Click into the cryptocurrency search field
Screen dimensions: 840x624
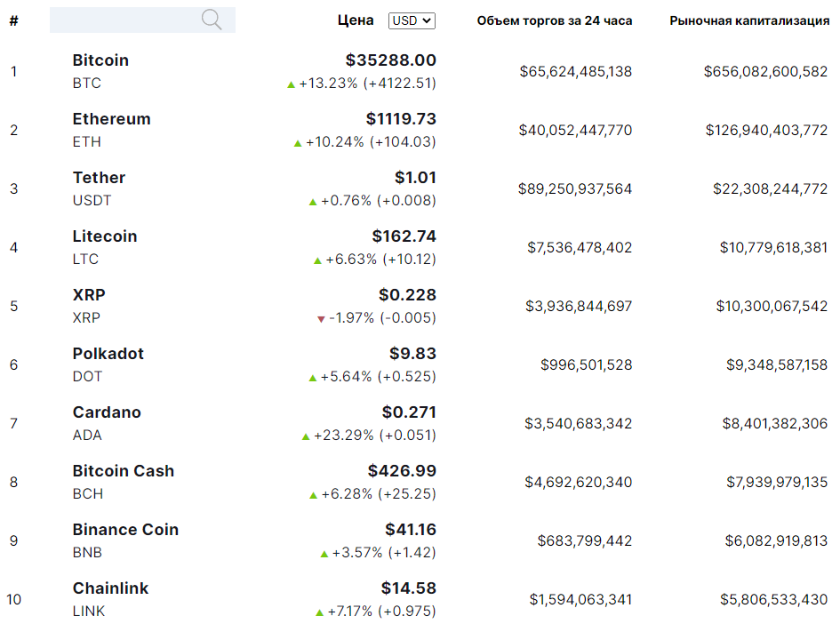[124, 20]
